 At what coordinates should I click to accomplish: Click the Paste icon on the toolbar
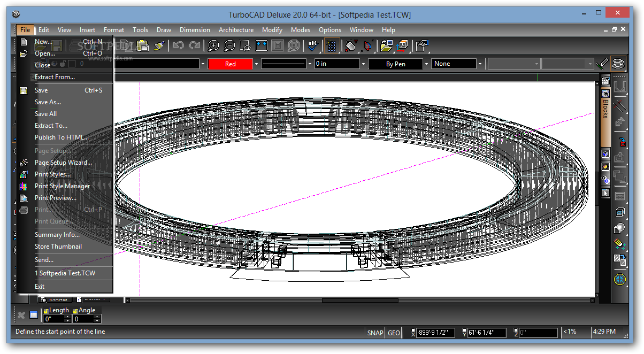pyautogui.click(x=142, y=46)
